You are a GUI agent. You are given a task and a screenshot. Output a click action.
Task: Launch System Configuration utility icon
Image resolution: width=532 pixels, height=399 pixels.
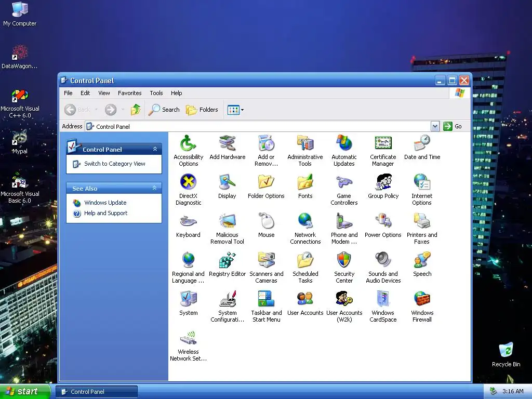click(x=228, y=307)
